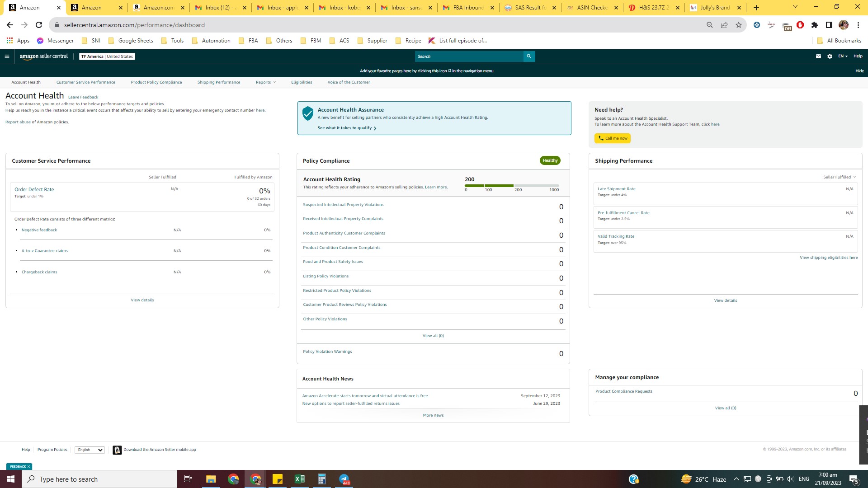
Task: Open the Calculator from the taskbar
Action: pyautogui.click(x=322, y=479)
